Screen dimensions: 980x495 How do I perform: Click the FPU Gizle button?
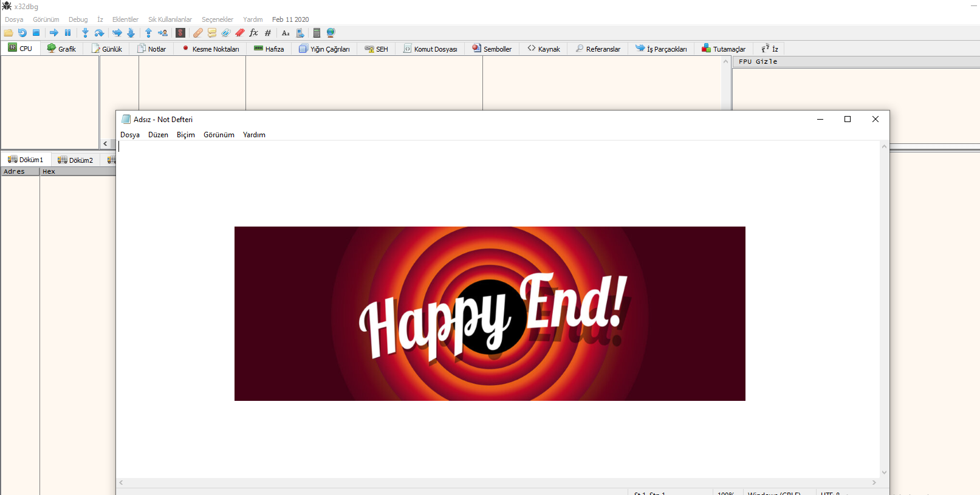(x=855, y=61)
